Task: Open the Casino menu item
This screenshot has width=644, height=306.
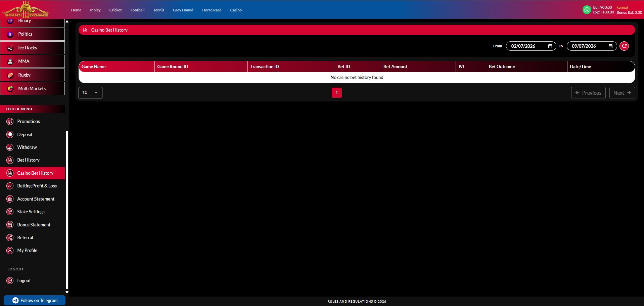Action: click(236, 10)
